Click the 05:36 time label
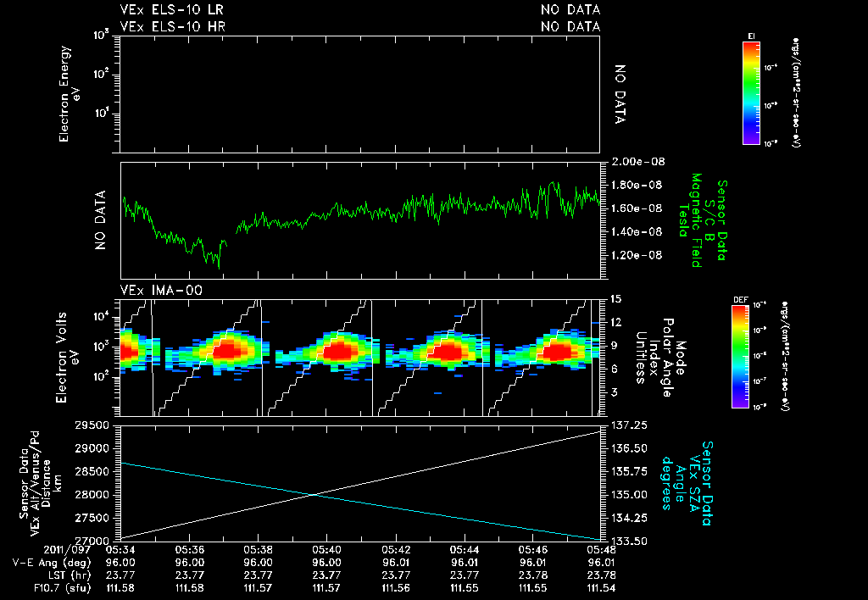868x600 pixels. pos(189,550)
